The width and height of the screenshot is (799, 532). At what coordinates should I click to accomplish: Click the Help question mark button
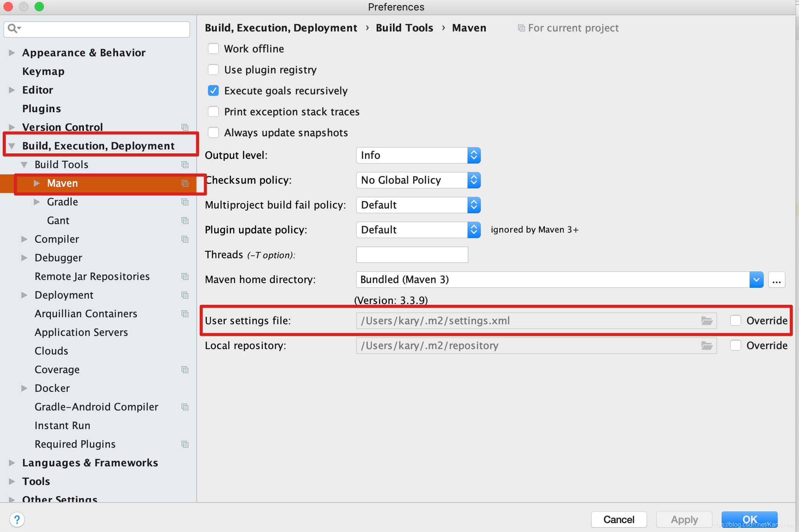pos(17,520)
